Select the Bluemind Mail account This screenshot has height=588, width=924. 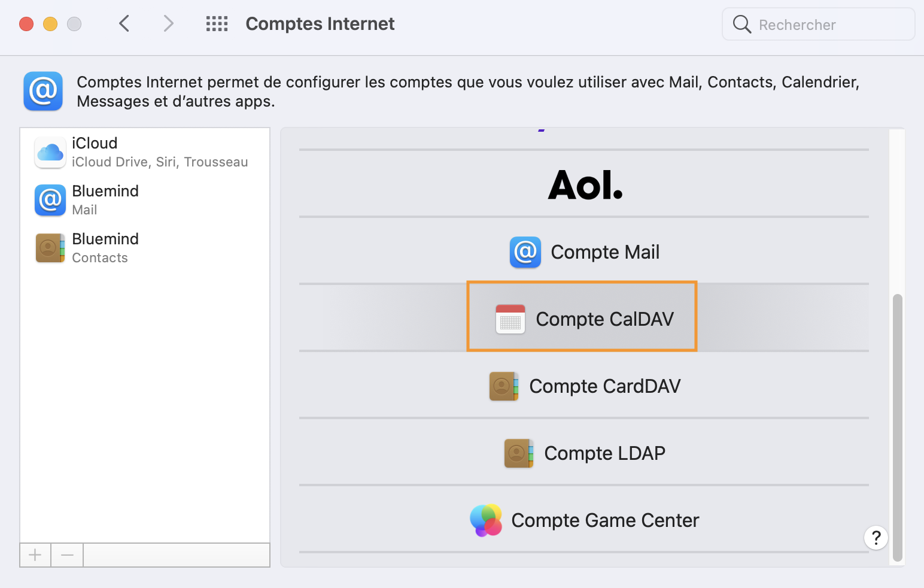[105, 200]
